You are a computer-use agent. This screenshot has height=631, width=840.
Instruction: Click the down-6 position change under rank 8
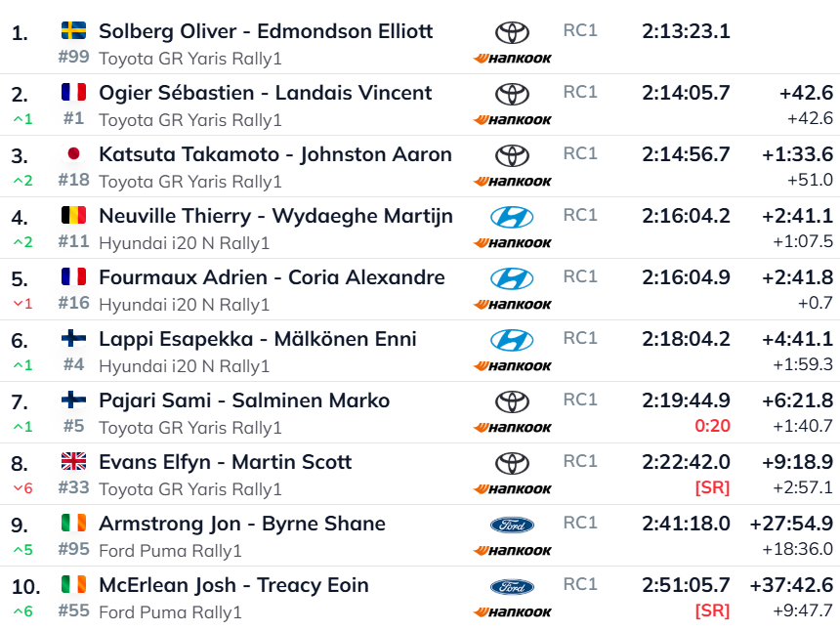(x=21, y=488)
